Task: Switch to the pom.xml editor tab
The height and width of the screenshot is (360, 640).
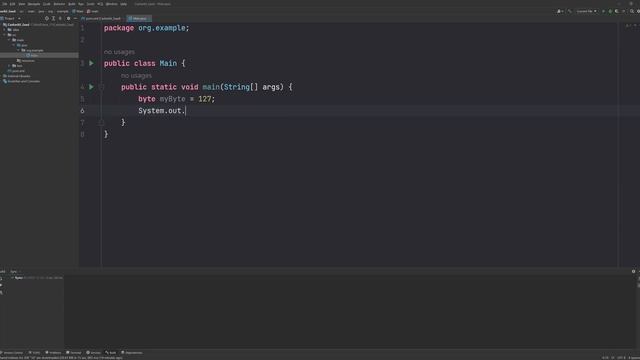Action: 102,18
